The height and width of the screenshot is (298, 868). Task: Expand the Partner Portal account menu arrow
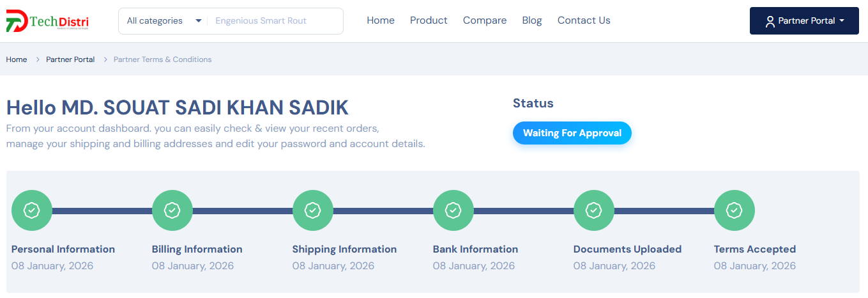click(842, 21)
